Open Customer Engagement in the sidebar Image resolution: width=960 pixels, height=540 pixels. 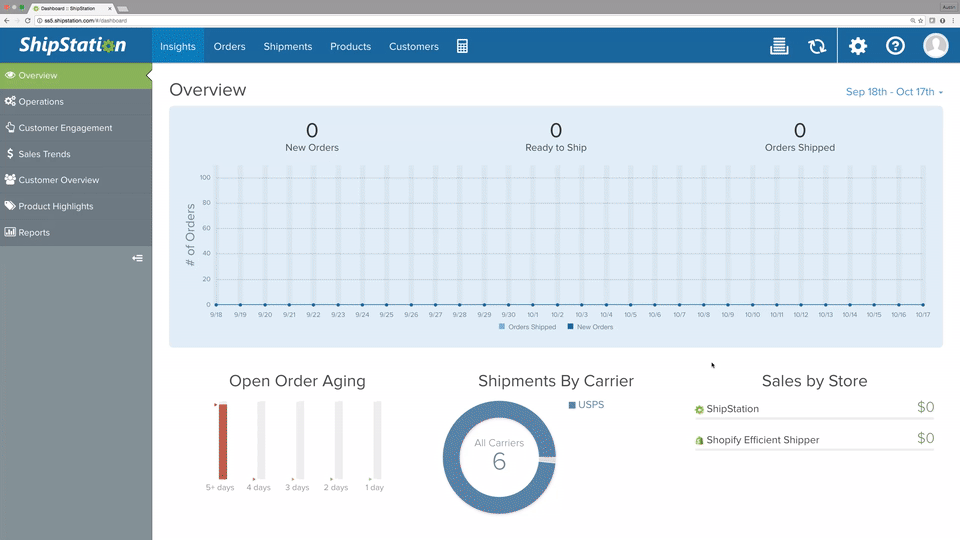click(x=65, y=128)
